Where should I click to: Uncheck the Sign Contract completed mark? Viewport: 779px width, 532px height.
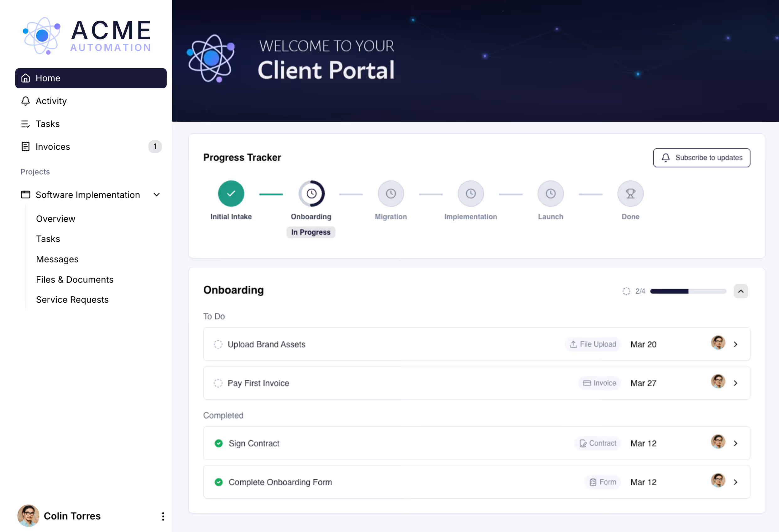tap(218, 443)
